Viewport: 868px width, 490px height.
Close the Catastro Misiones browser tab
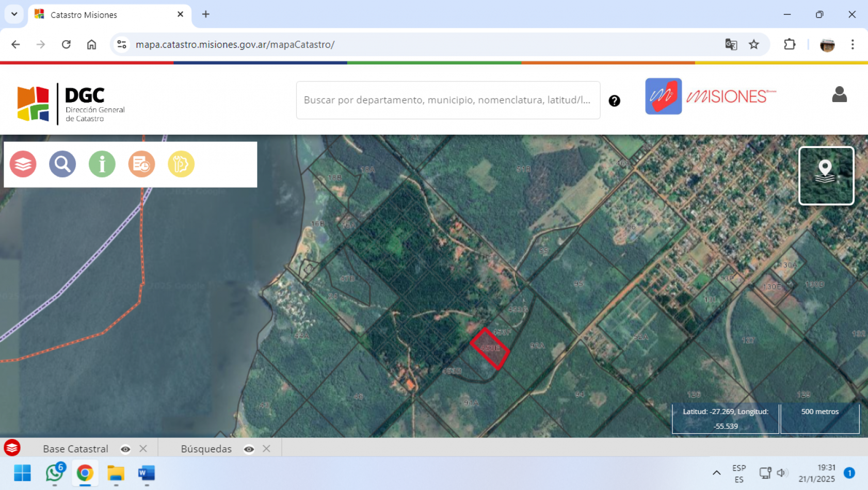[x=180, y=14]
